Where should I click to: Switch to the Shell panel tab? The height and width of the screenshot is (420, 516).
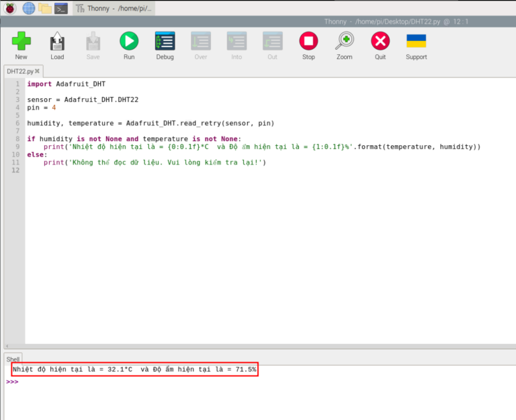pyautogui.click(x=13, y=360)
